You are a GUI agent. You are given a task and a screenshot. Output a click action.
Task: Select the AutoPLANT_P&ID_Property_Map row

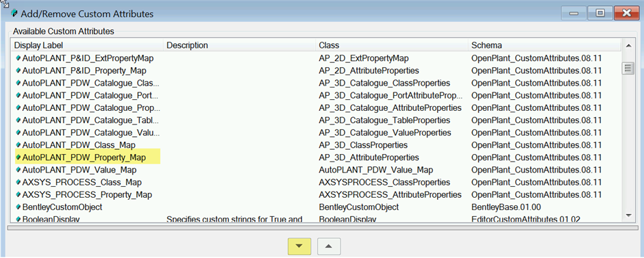(317, 71)
